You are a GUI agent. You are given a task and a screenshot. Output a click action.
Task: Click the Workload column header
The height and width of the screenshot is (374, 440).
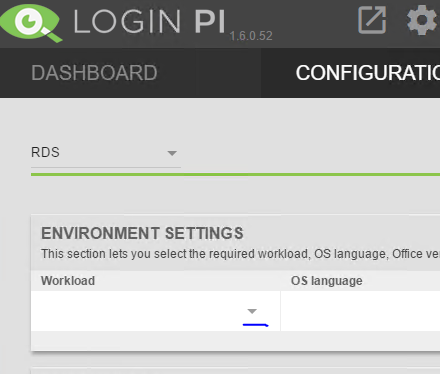(x=68, y=281)
